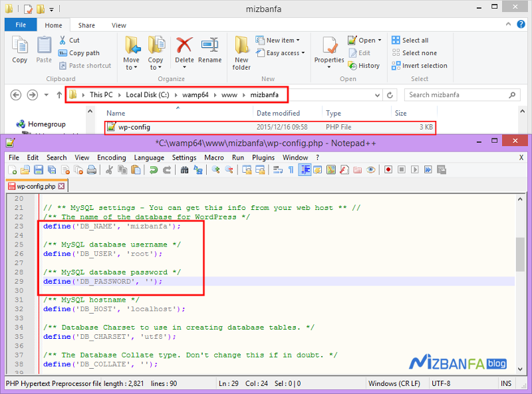The image size is (532, 394).
Task: Click the Explorer Help question mark icon
Action: [x=521, y=25]
